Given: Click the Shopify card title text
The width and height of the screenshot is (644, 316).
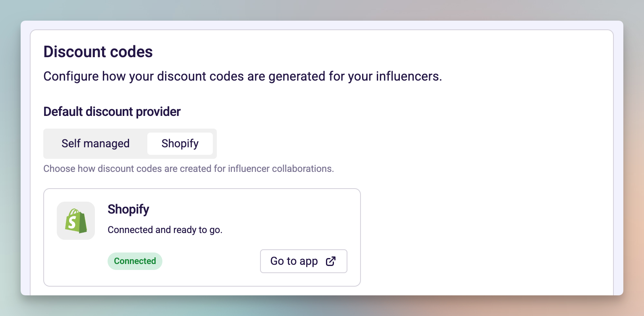Looking at the screenshot, I should click(128, 209).
